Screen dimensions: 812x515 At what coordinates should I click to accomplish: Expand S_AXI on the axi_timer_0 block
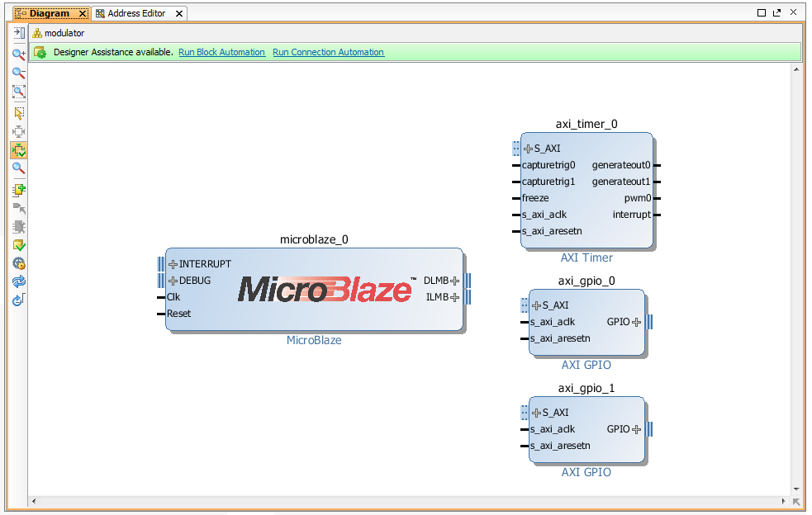point(528,149)
